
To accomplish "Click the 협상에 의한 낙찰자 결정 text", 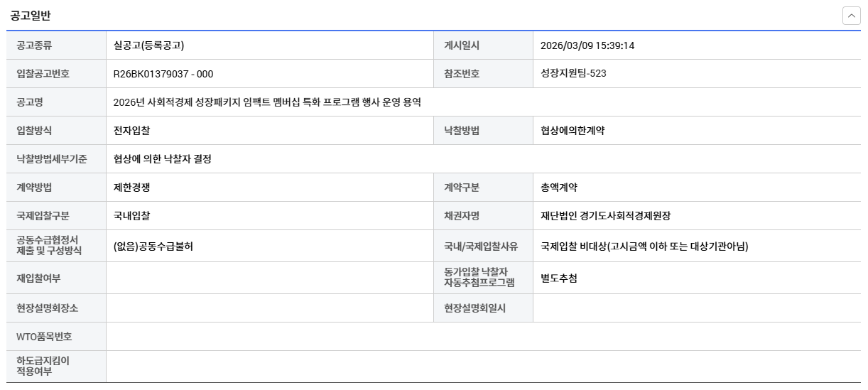I will coord(162,159).
